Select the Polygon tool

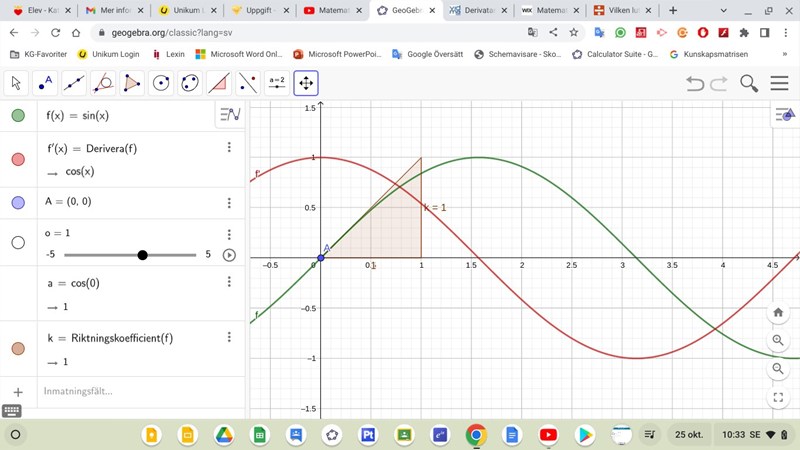click(x=132, y=83)
